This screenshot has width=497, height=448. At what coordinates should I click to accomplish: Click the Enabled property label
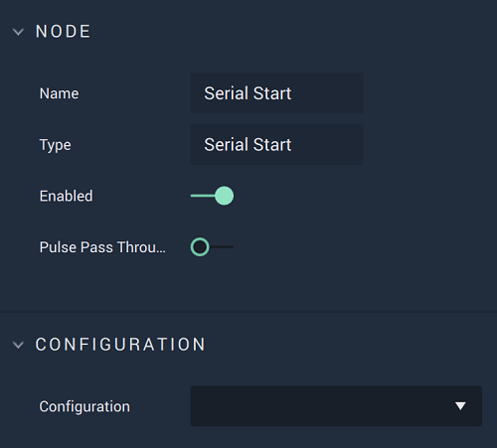(66, 196)
